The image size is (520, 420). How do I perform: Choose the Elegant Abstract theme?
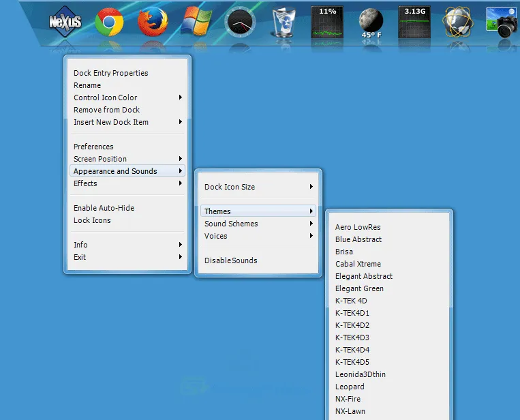[389, 276]
